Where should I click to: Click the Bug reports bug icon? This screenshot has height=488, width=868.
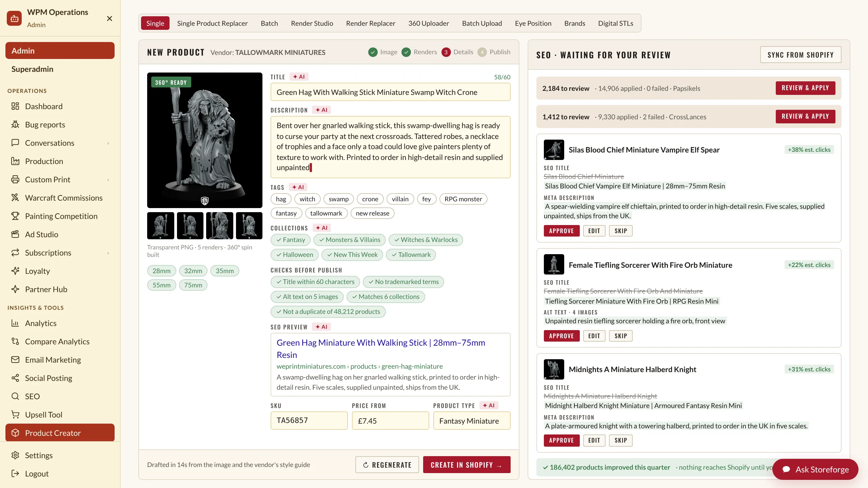point(15,125)
